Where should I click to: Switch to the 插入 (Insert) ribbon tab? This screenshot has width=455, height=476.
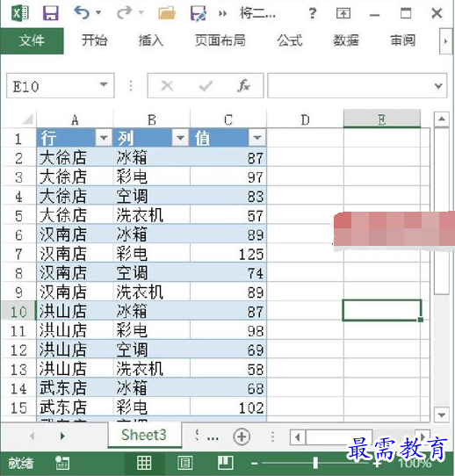[151, 40]
